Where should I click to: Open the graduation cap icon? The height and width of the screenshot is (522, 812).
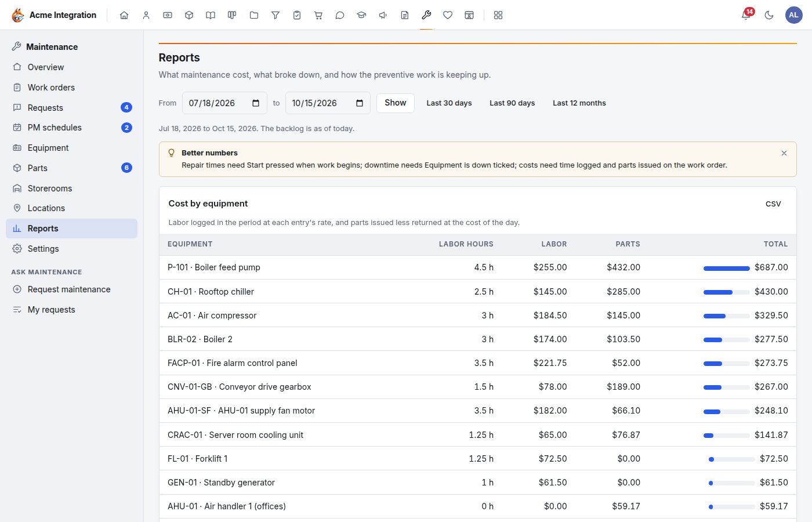click(x=361, y=15)
